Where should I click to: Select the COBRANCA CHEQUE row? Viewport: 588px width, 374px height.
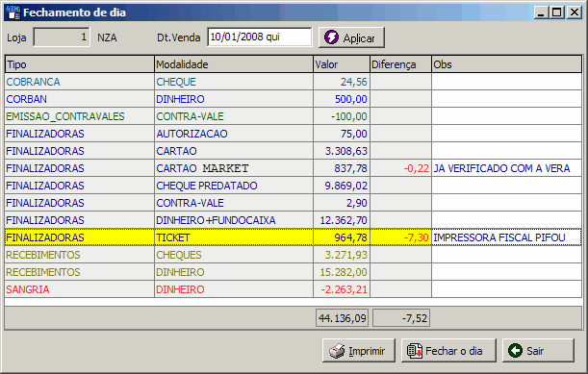tap(294, 82)
